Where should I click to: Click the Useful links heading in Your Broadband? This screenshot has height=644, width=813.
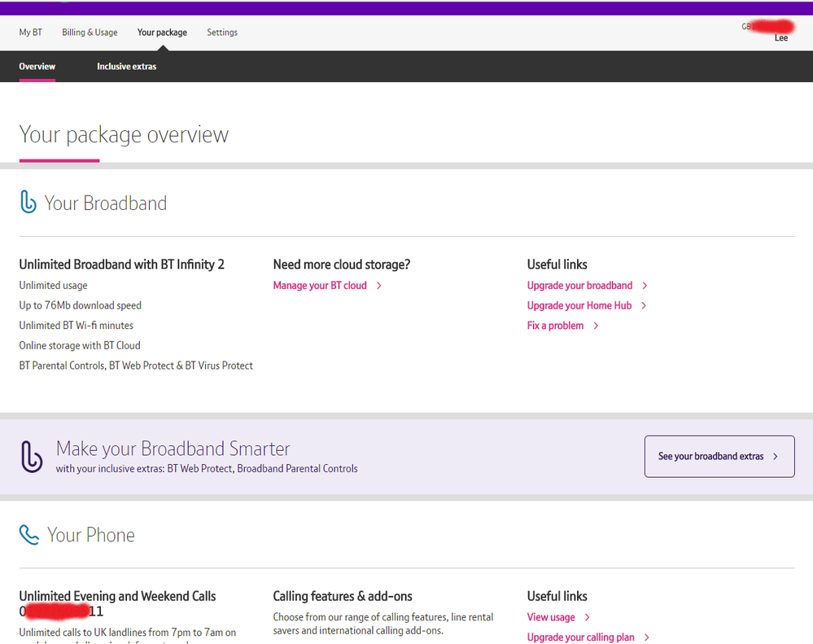point(557,265)
